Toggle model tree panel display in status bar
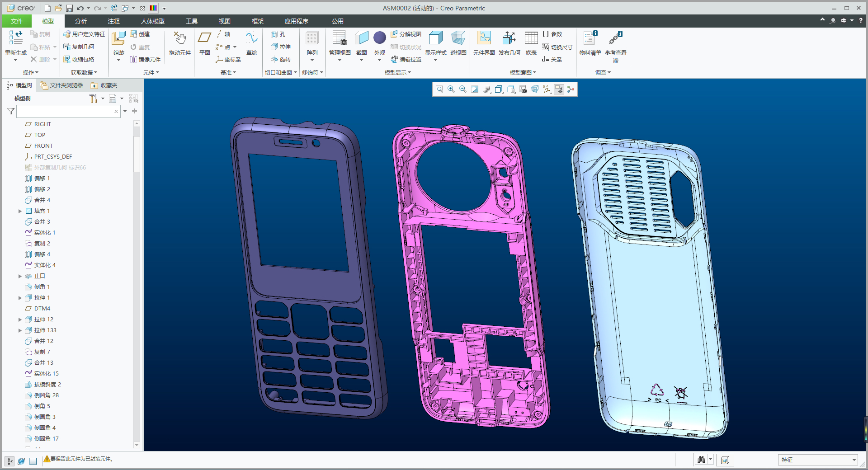This screenshot has width=868, height=470. coord(10,461)
